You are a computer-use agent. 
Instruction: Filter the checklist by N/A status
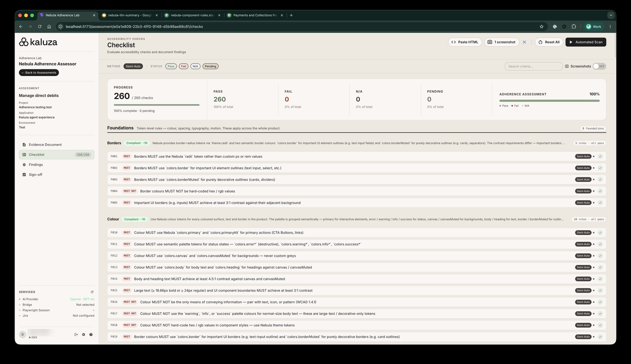coord(195,66)
